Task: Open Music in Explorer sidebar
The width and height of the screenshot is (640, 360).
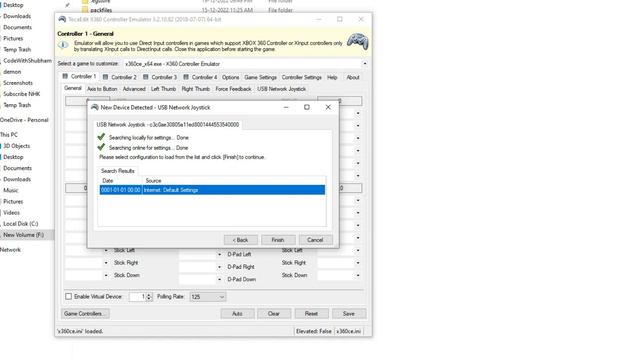Action: click(x=11, y=191)
